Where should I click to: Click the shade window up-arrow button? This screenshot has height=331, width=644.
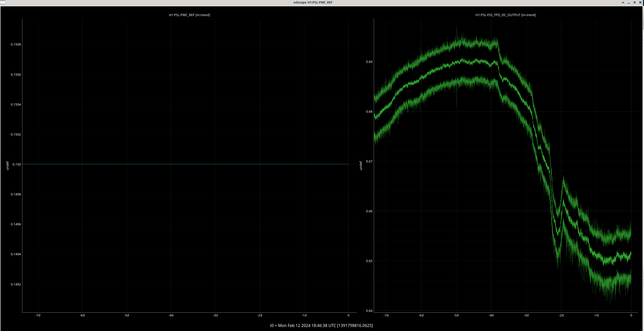click(x=623, y=3)
